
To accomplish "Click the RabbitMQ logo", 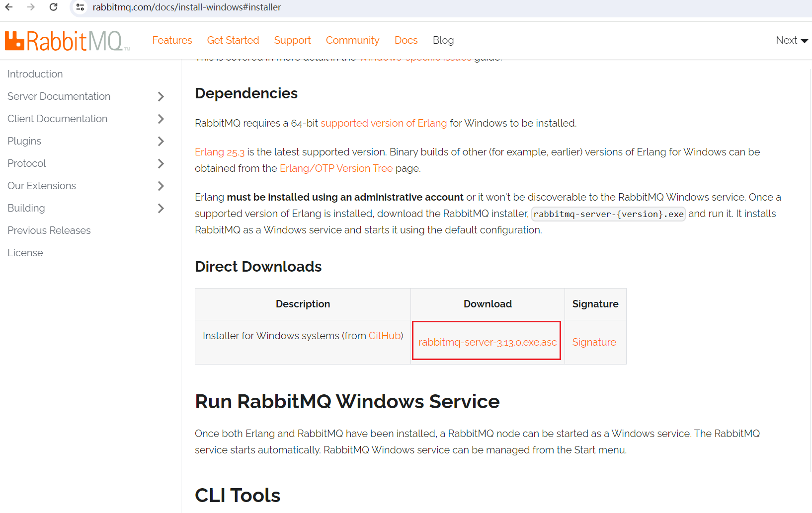I will click(65, 40).
